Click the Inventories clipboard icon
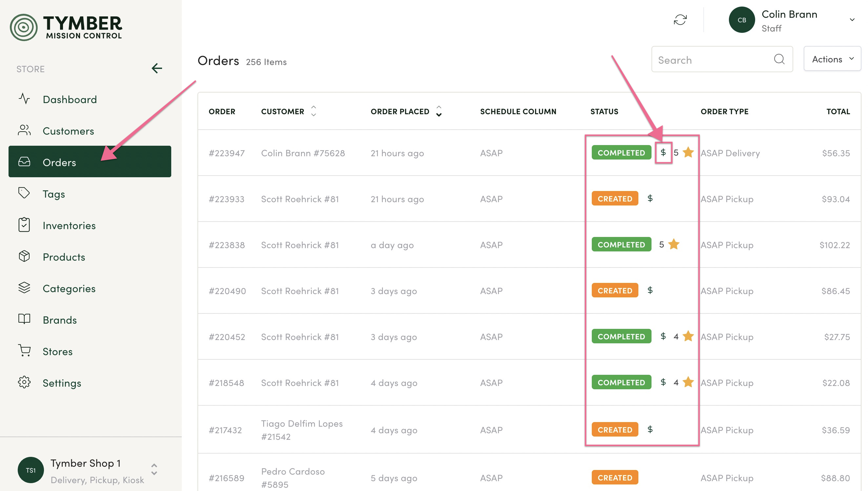 pyautogui.click(x=24, y=225)
